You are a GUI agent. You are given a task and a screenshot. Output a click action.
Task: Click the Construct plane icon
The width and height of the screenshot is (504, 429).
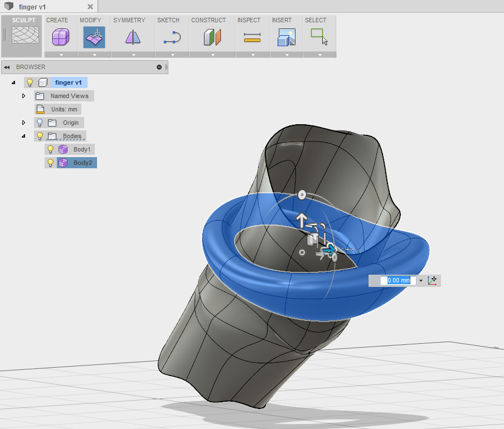[212, 37]
